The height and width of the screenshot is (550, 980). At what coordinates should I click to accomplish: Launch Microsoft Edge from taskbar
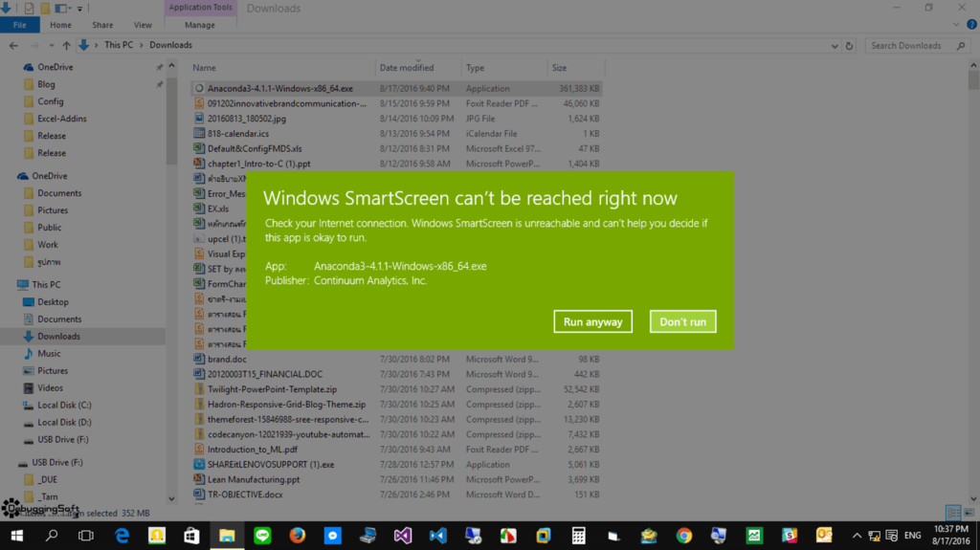(x=122, y=536)
